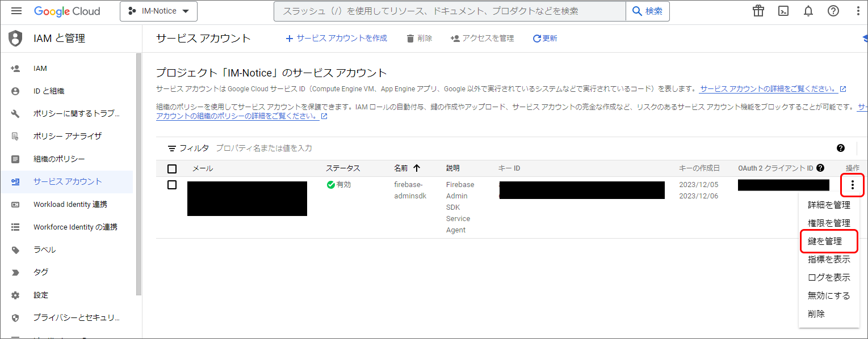Check the firebase-adminsdk row checkbox
The height and width of the screenshot is (339, 868).
tap(172, 185)
